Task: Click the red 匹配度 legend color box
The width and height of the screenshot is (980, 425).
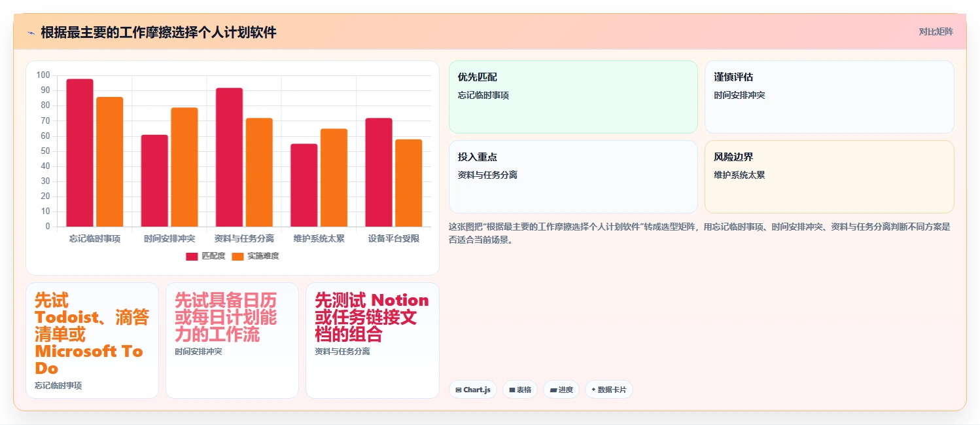Action: (x=192, y=256)
